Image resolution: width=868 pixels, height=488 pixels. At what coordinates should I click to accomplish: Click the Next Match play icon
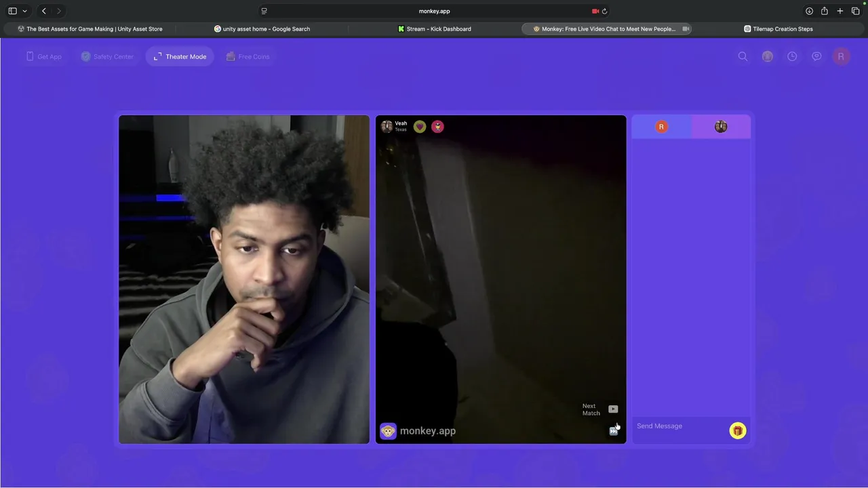pyautogui.click(x=613, y=409)
